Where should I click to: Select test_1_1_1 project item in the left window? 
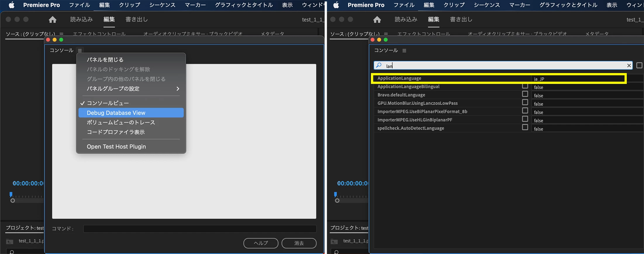point(31,241)
